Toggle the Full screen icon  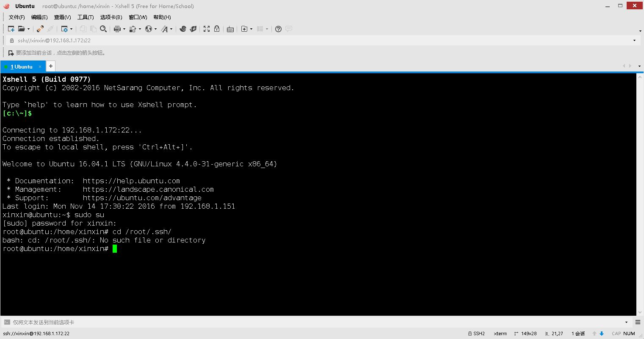pyautogui.click(x=207, y=29)
